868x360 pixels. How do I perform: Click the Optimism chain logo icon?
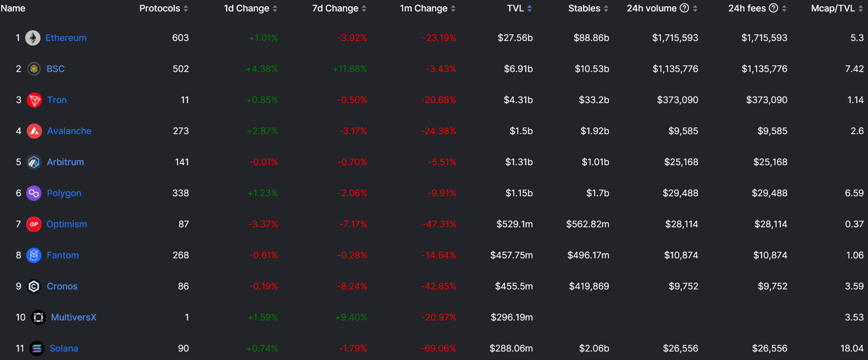pos(34,224)
